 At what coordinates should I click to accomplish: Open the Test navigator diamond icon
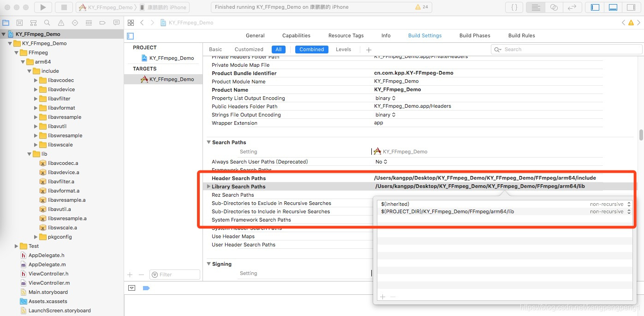pos(75,23)
